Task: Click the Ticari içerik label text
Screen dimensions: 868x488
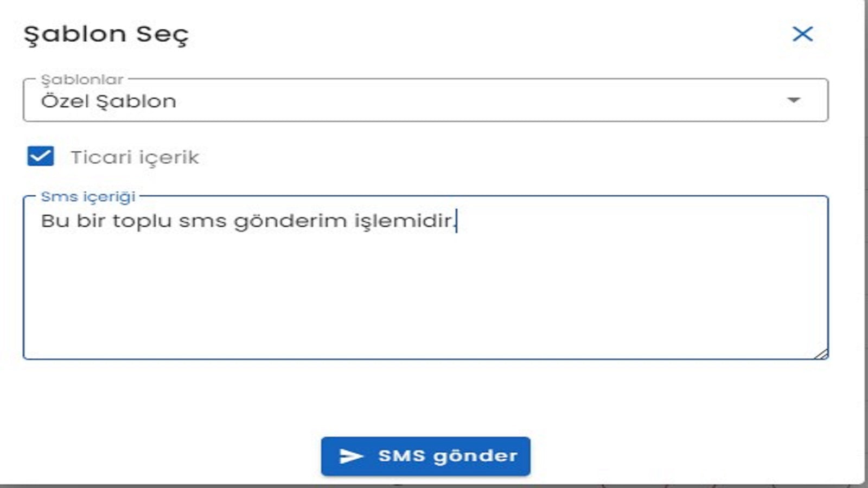Action: 135,158
